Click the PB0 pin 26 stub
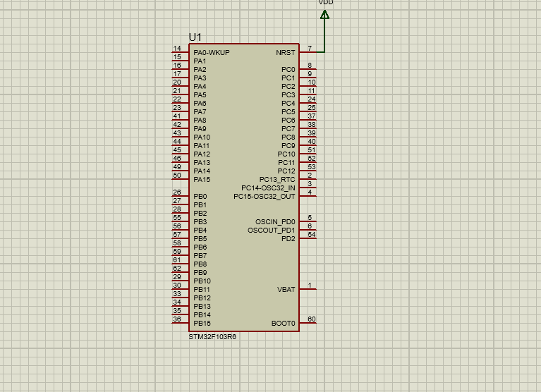541x392 pixels. (x=181, y=196)
